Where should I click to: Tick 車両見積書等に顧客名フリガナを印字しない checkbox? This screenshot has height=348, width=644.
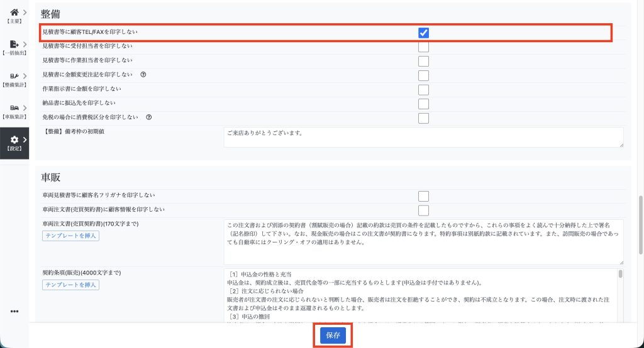click(423, 196)
